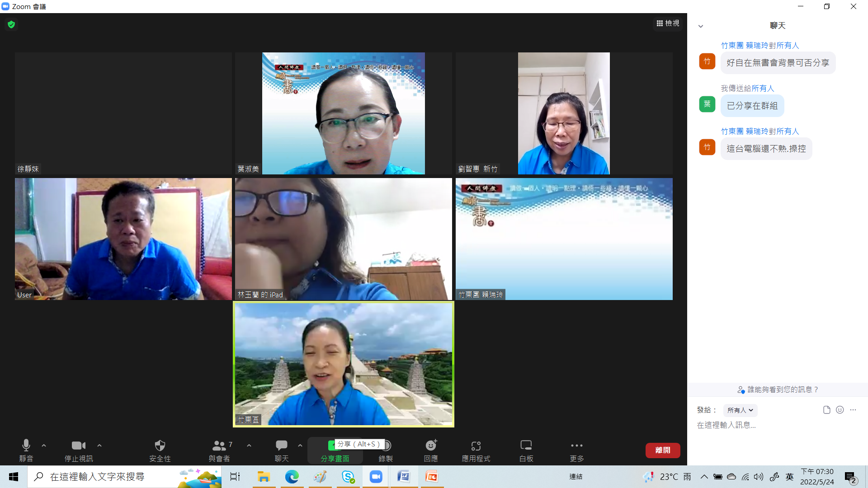This screenshot has height=488, width=868.
Task: Click the file attach icon in chat
Action: coord(826,410)
